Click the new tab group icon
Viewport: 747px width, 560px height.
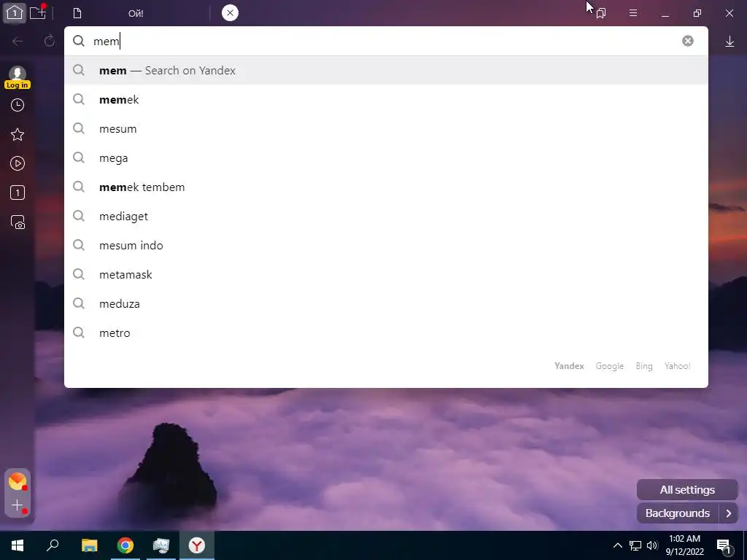(x=38, y=12)
